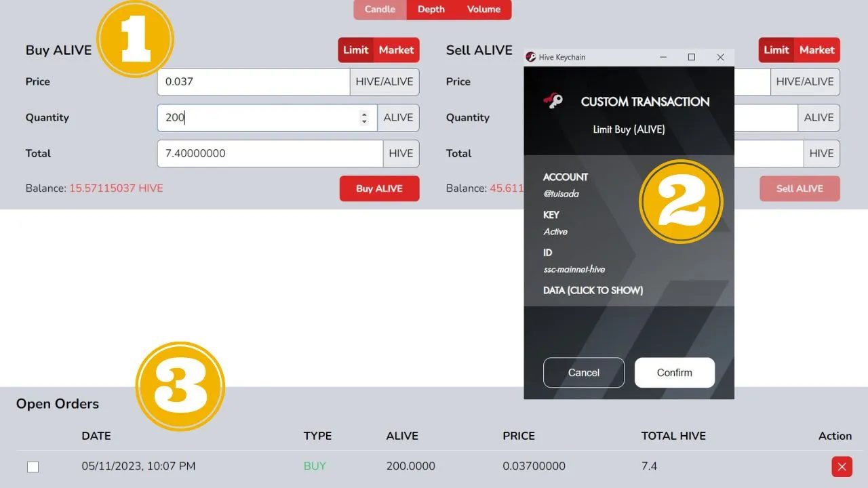Image resolution: width=868 pixels, height=488 pixels.
Task: Click the DATE column header
Action: tap(96, 436)
